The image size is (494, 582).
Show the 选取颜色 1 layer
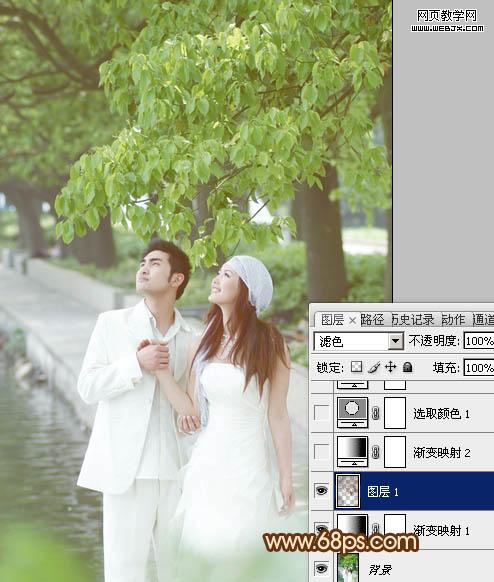pyautogui.click(x=321, y=413)
